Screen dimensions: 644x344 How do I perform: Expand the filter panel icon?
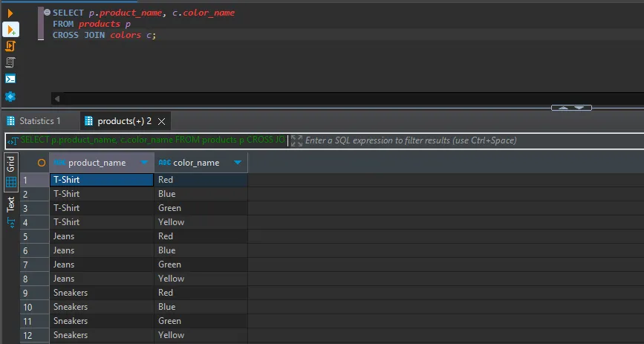[296, 140]
